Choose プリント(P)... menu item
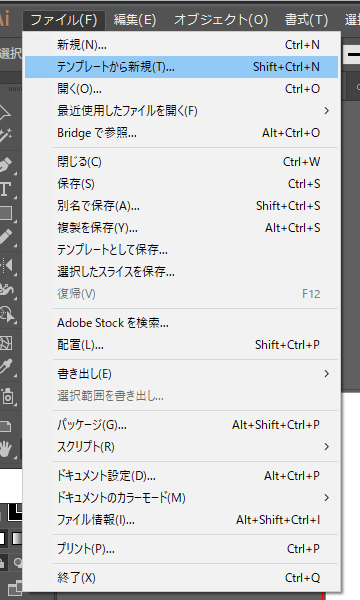Screen dimensions: 360x600 (181, 549)
